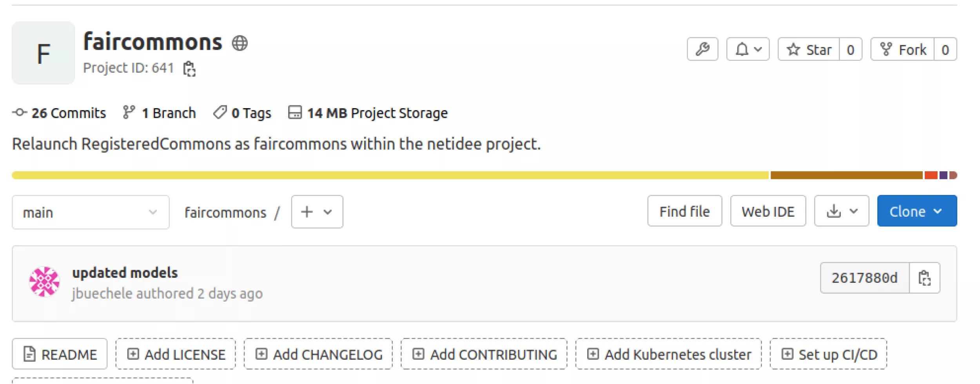Click Add LICENSE
This screenshot has height=384, width=980.
click(176, 354)
